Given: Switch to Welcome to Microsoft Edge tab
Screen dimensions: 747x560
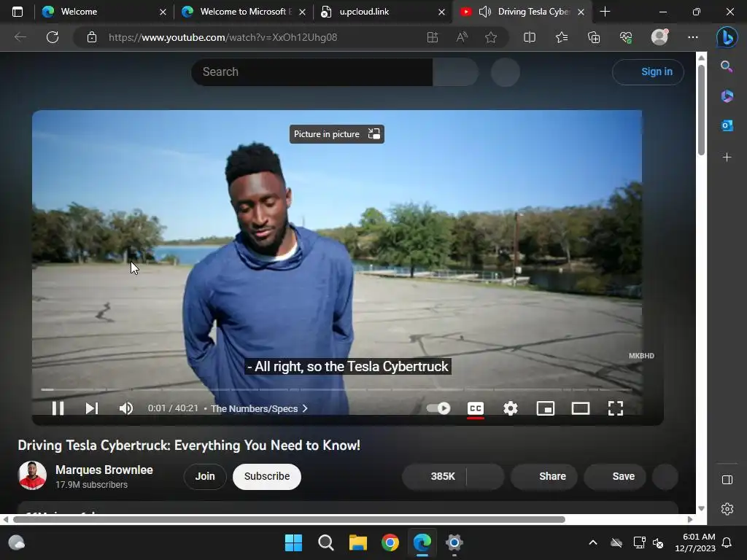Looking at the screenshot, I should coord(243,12).
